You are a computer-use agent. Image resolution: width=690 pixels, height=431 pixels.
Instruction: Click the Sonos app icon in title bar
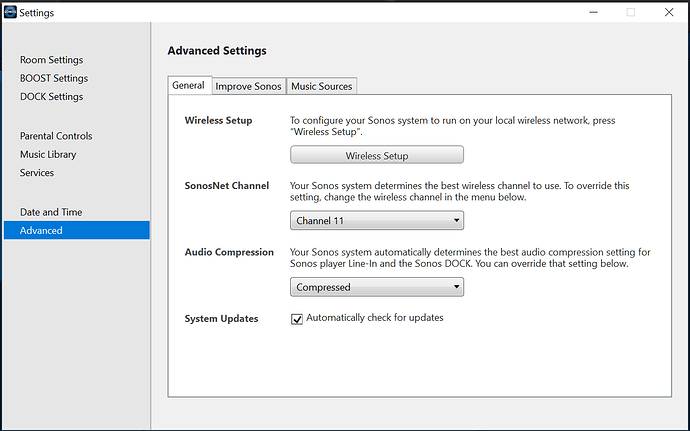(10, 12)
